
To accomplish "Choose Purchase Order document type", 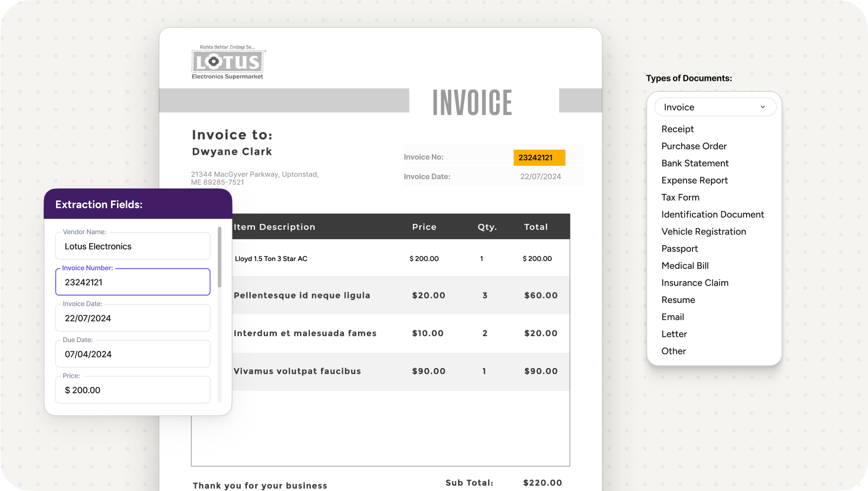I will click(694, 146).
